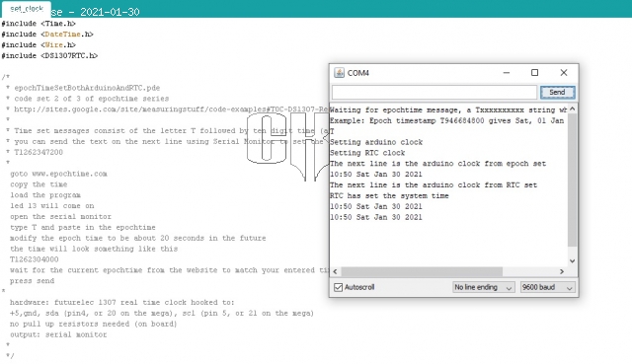Click the 'load the program' comment line
The width and height of the screenshot is (632, 364).
pyautogui.click(x=45, y=195)
